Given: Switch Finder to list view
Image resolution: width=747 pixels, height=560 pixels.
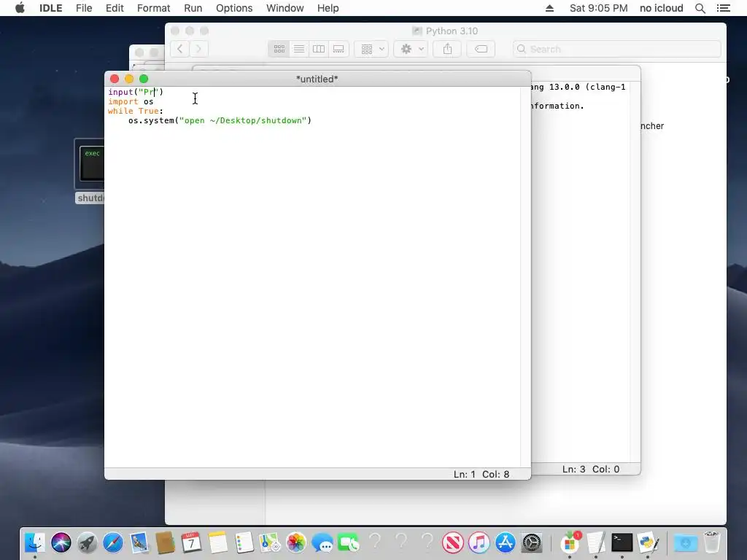Looking at the screenshot, I should click(x=298, y=49).
